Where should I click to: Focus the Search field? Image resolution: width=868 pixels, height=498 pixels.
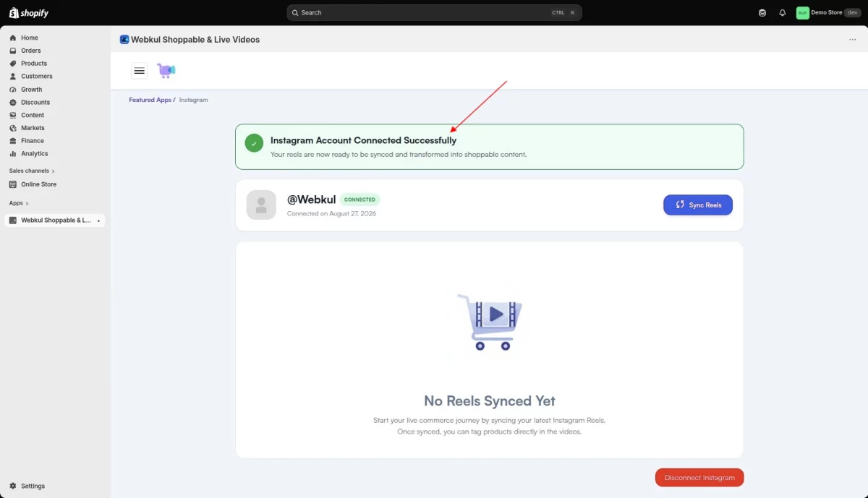434,13
